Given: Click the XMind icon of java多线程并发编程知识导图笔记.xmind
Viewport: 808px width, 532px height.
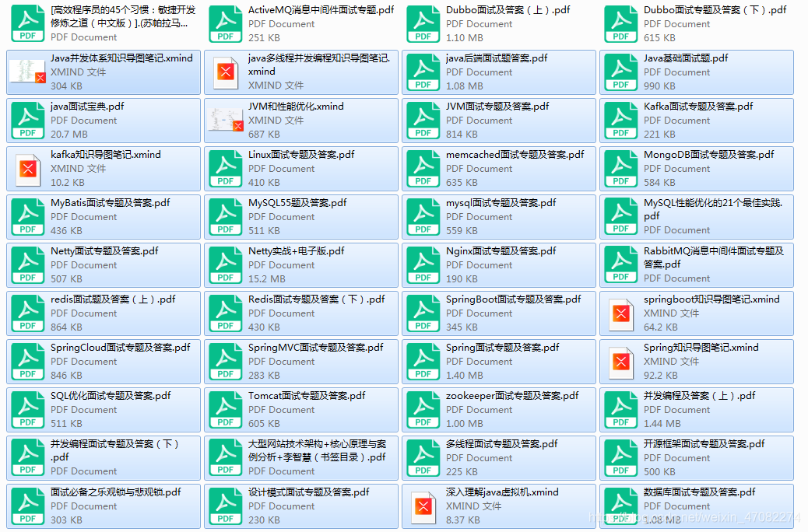Looking at the screenshot, I should tap(226, 72).
